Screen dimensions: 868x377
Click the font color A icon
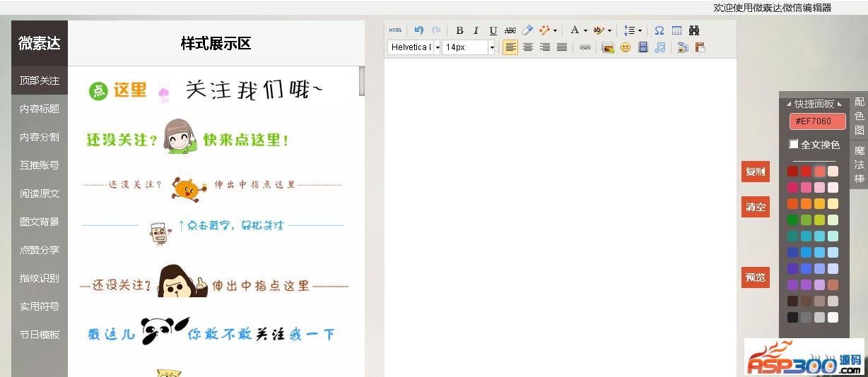click(x=575, y=30)
